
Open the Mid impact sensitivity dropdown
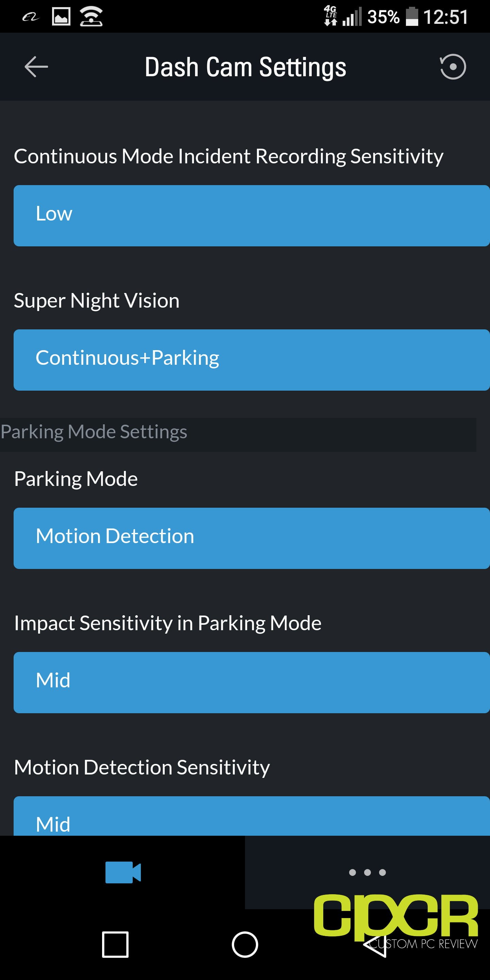(x=251, y=683)
